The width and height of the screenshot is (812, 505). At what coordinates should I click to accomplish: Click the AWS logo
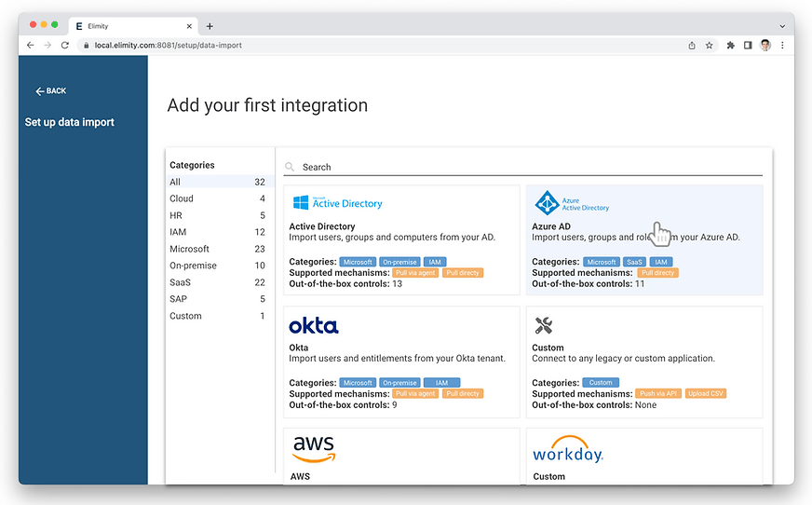(314, 449)
